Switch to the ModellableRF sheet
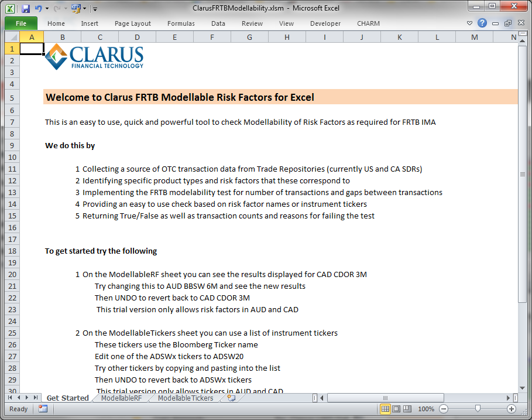 pyautogui.click(x=121, y=398)
